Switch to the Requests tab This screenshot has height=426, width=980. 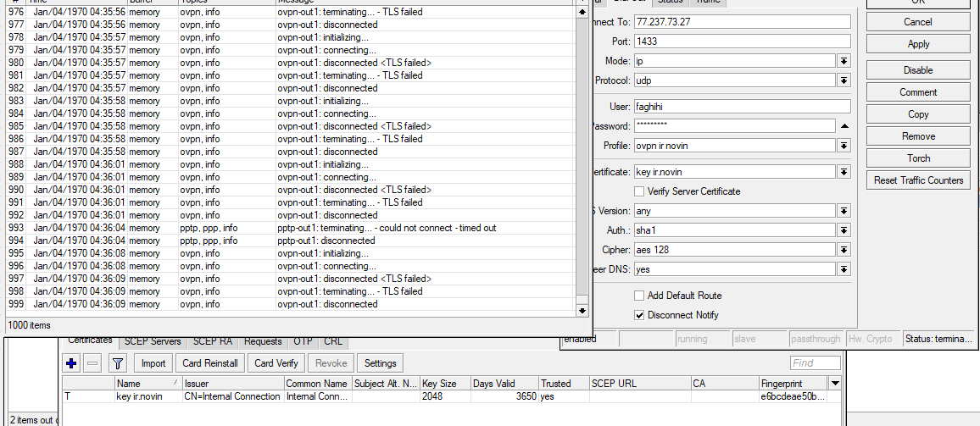pyautogui.click(x=263, y=341)
